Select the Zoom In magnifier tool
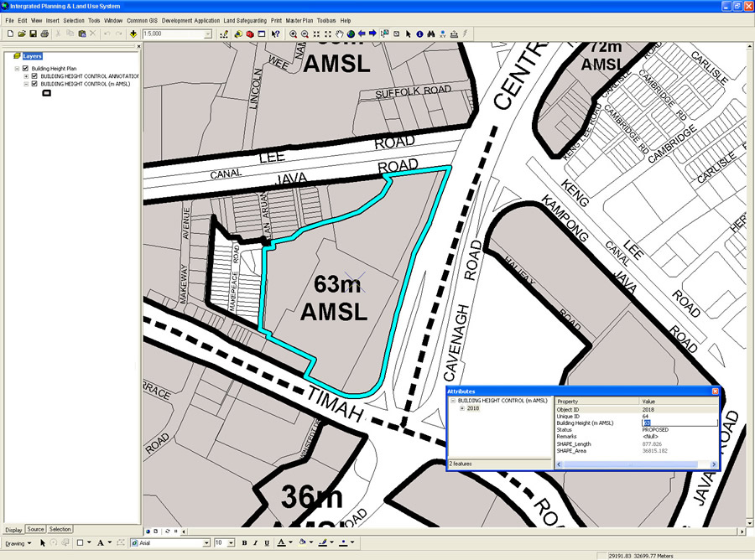Viewport: 755px width, 560px height. (x=294, y=34)
